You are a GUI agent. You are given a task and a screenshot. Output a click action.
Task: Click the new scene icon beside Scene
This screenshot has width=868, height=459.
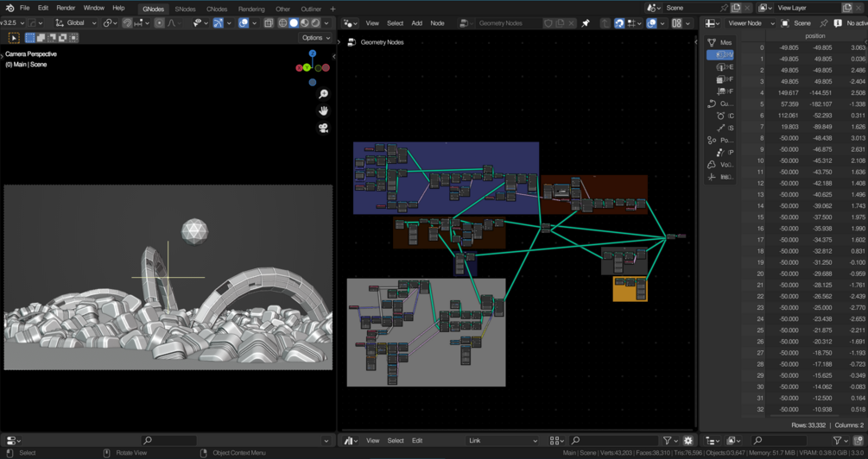click(x=736, y=8)
